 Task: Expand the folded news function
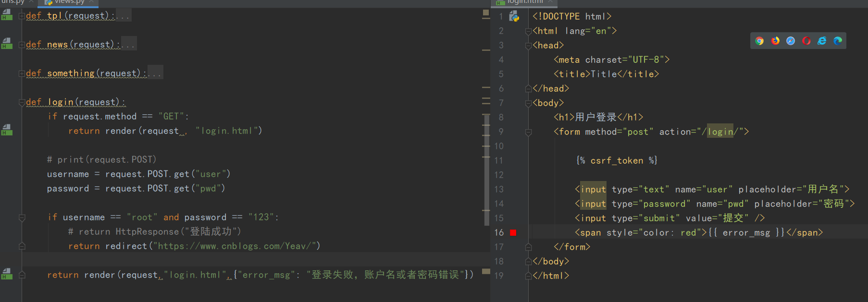[22, 45]
